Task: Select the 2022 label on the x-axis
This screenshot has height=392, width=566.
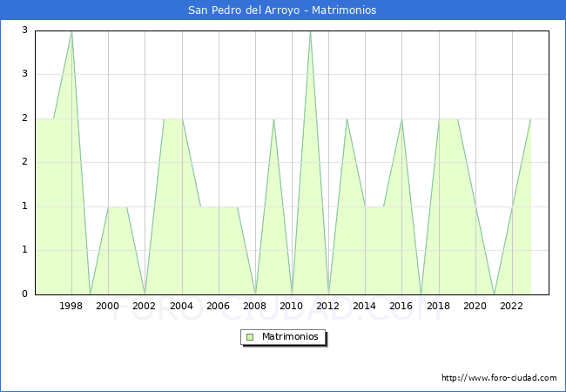Action: tap(512, 306)
